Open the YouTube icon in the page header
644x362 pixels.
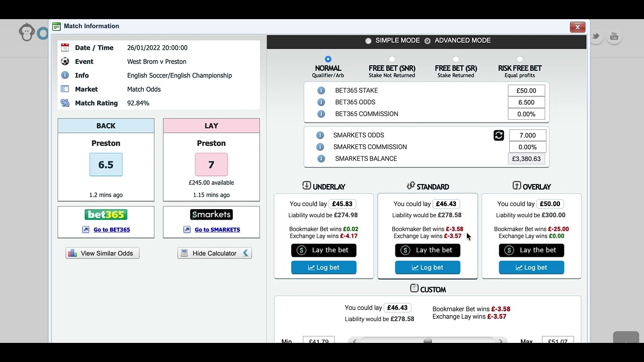click(614, 36)
